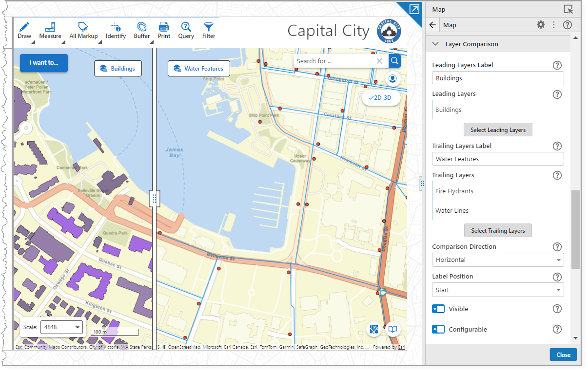Expand the Buffer tool submenu arrow
The height and width of the screenshot is (372, 588).
[x=152, y=43]
